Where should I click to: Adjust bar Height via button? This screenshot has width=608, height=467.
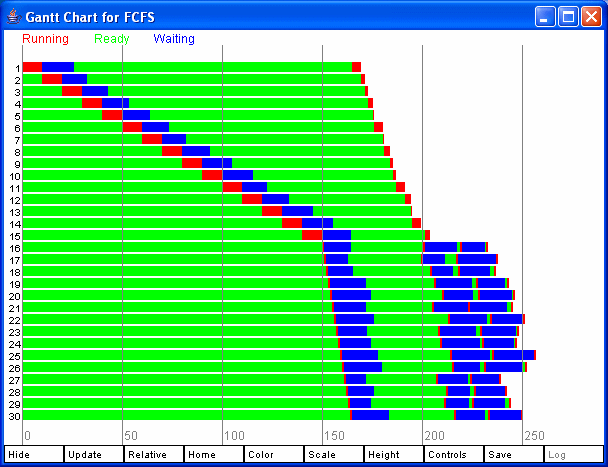394,454
